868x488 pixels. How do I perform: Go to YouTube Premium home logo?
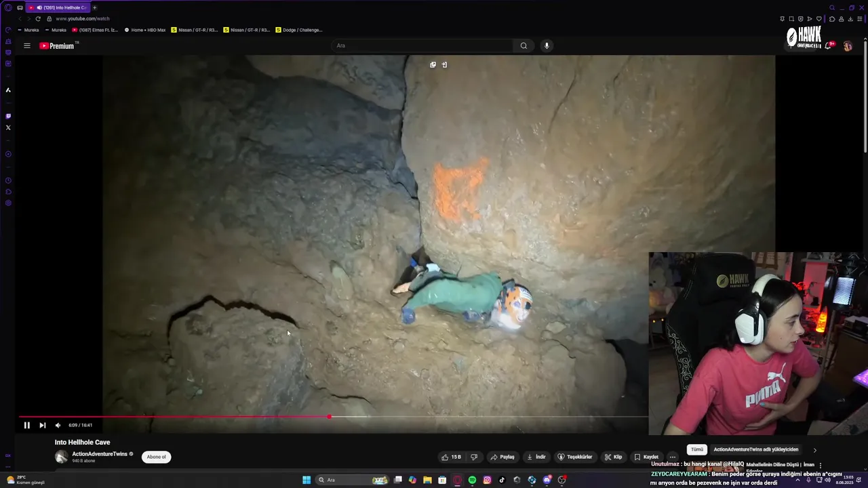click(x=57, y=45)
